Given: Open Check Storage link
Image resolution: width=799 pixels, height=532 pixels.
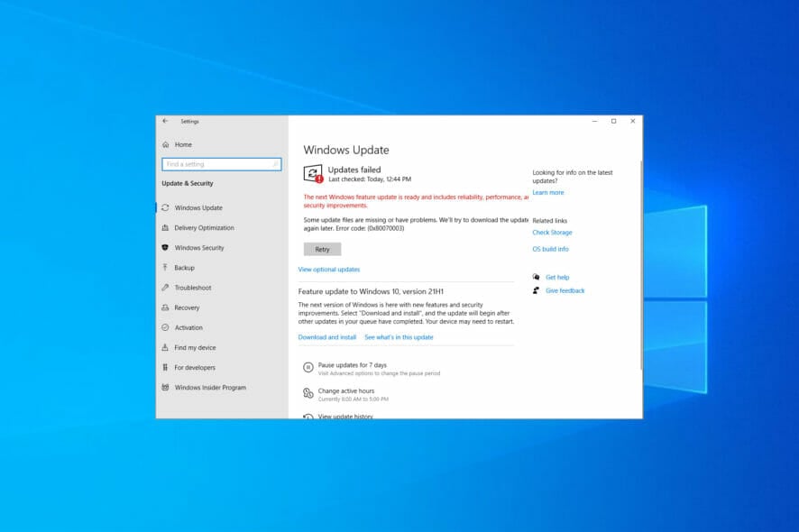Looking at the screenshot, I should tap(552, 233).
